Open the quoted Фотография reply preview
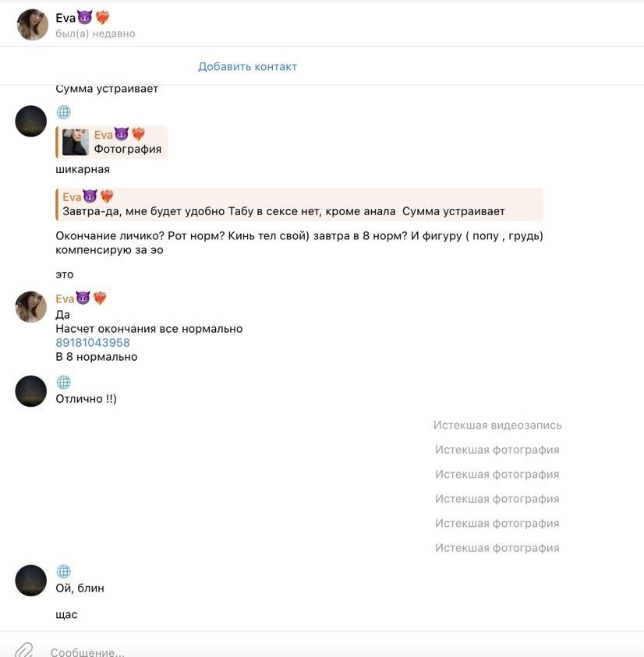Screen dimensions: 644x657 tap(111, 142)
